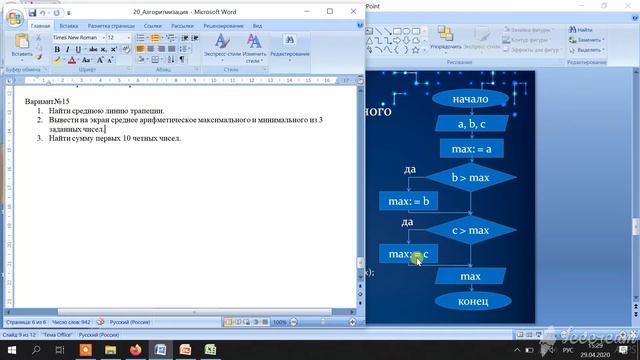Click Word zoom level 100%
Image resolution: width=640 pixels, height=360 pixels.
(x=280, y=322)
